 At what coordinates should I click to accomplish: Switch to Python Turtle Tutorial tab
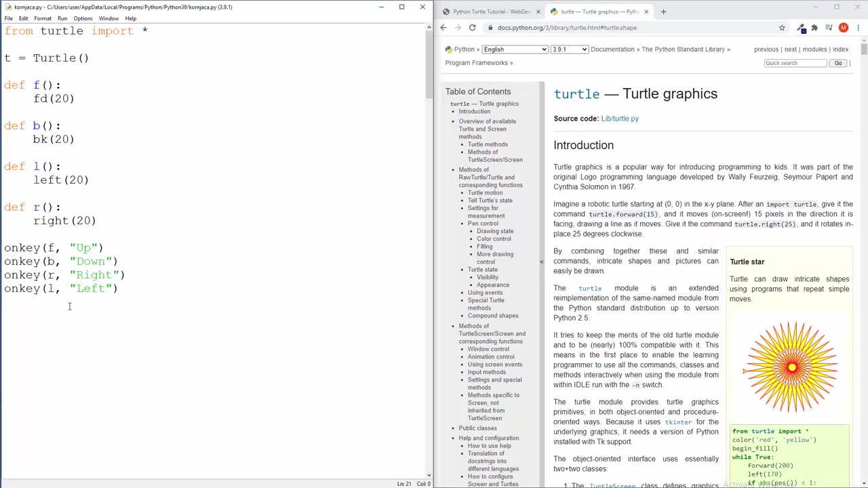pos(491,12)
